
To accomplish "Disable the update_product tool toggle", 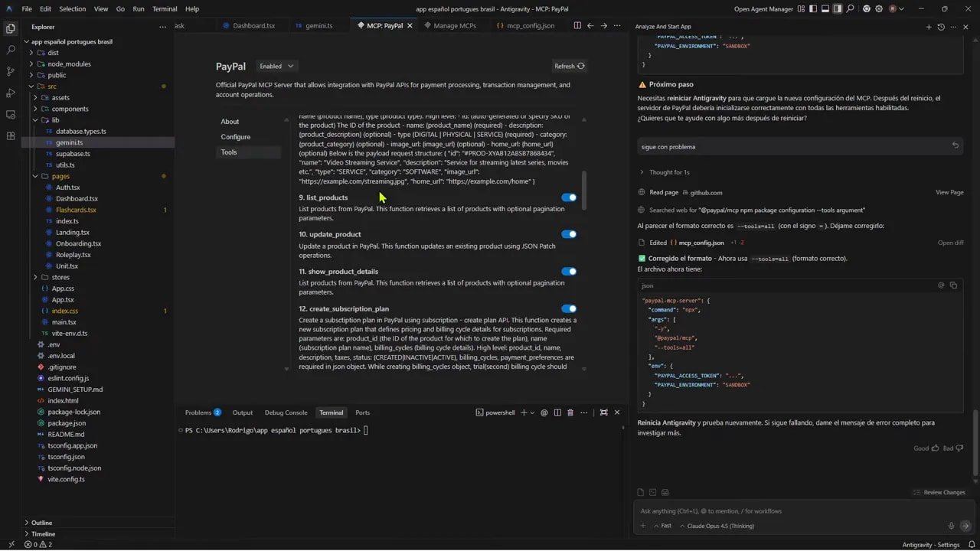I will (569, 234).
